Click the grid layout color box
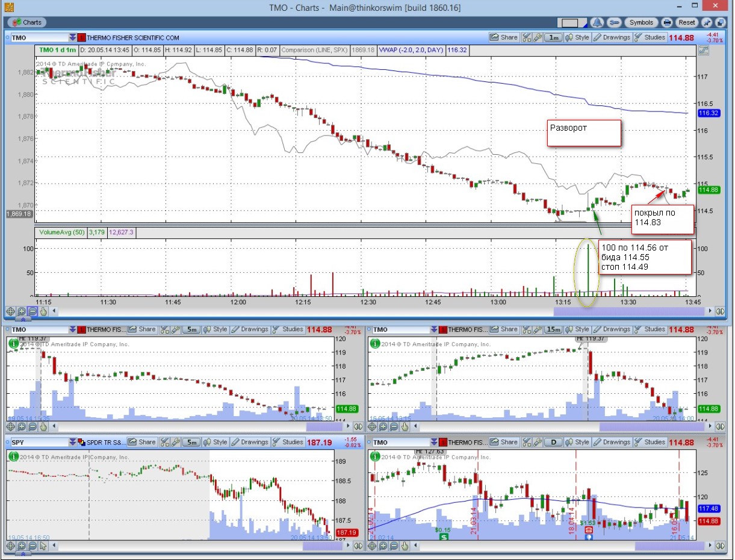 (x=570, y=23)
